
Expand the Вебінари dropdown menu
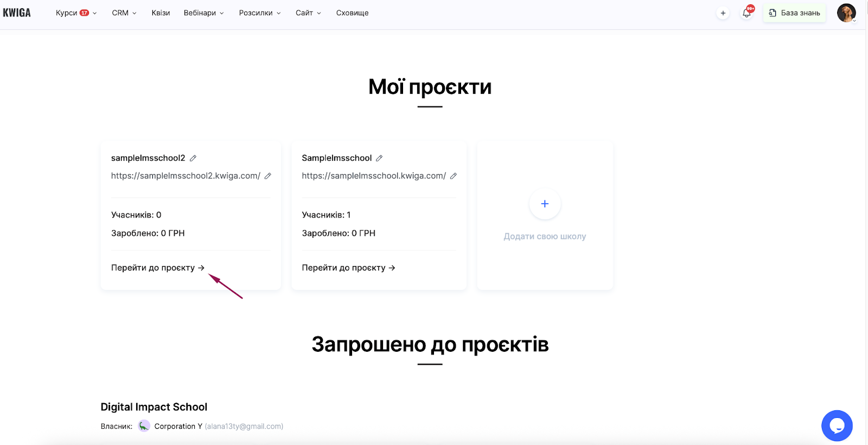(x=203, y=13)
